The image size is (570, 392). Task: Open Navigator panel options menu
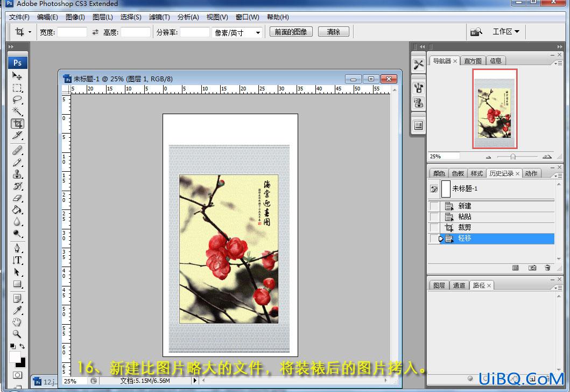[558, 63]
